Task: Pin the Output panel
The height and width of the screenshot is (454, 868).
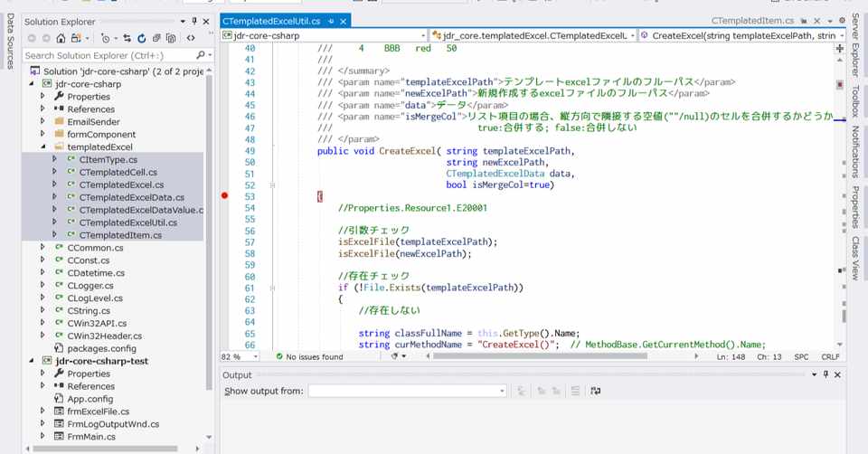Action: point(826,374)
